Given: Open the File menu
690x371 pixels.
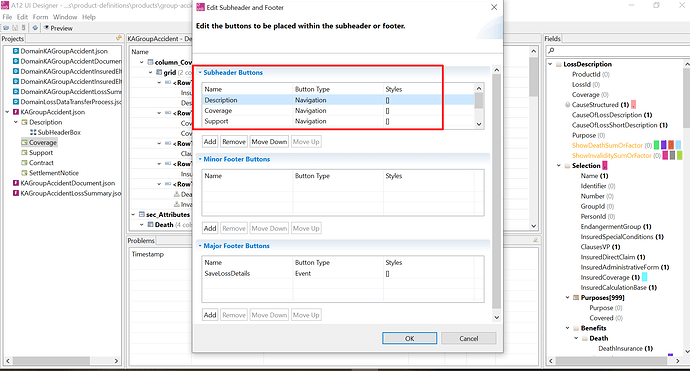Looking at the screenshot, I should coord(7,17).
